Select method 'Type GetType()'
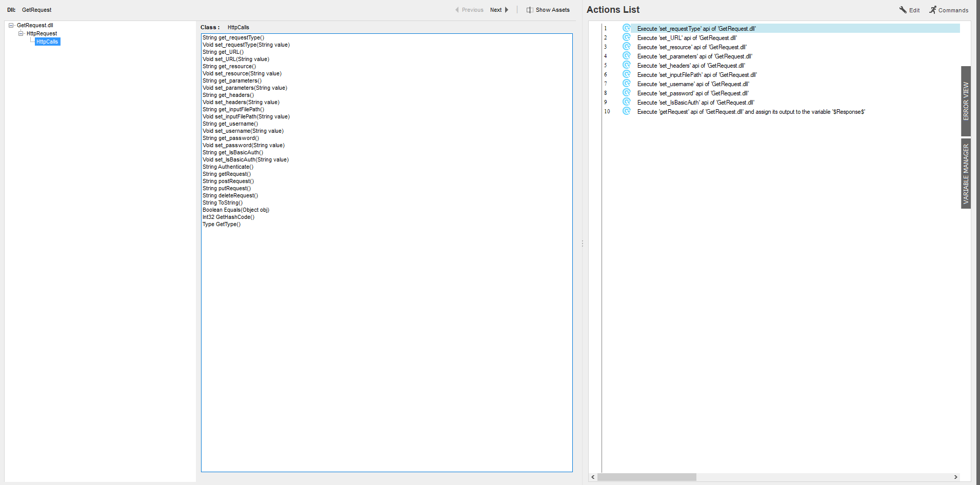Viewport: 980px width, 485px height. pyautogui.click(x=222, y=224)
